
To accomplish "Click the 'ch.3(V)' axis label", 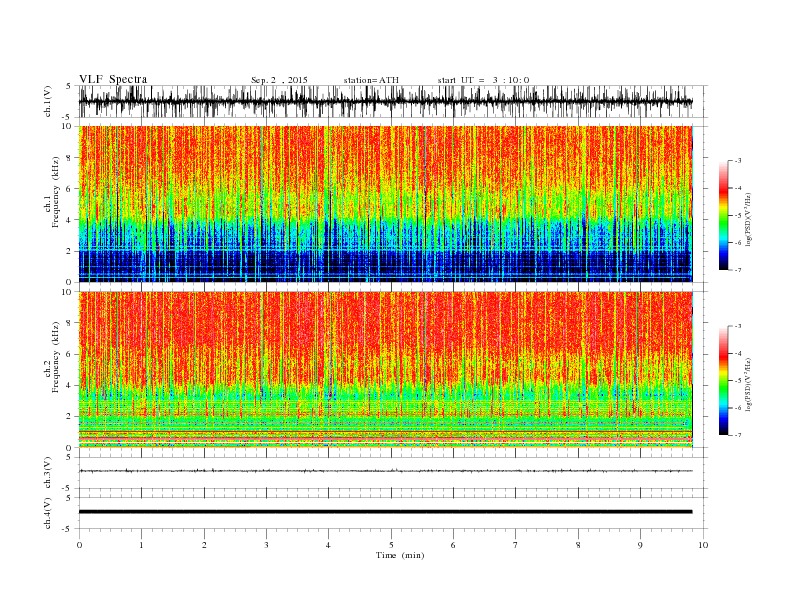I will (x=47, y=473).
